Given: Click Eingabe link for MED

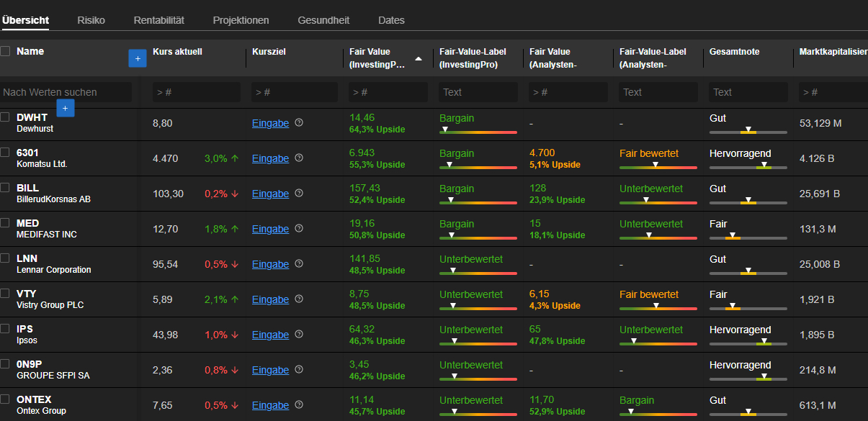Looking at the screenshot, I should 270,229.
